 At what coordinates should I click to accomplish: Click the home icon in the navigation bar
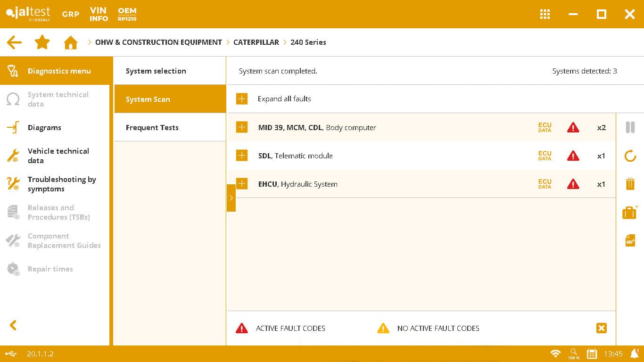(71, 42)
